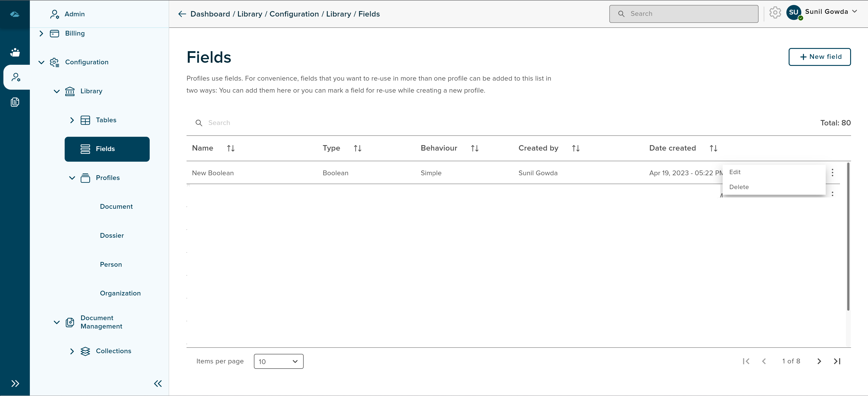Expand the Tables tree item
This screenshot has width=868, height=396.
coord(72,120)
